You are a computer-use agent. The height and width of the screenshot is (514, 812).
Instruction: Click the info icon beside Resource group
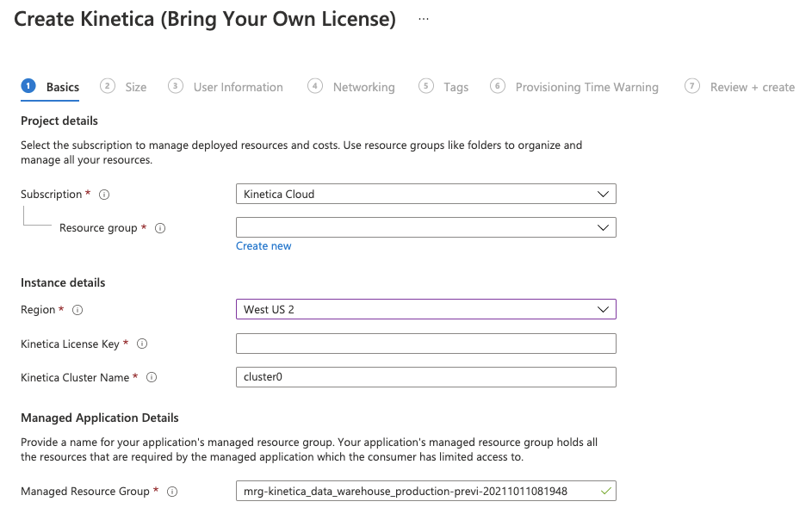tap(160, 228)
